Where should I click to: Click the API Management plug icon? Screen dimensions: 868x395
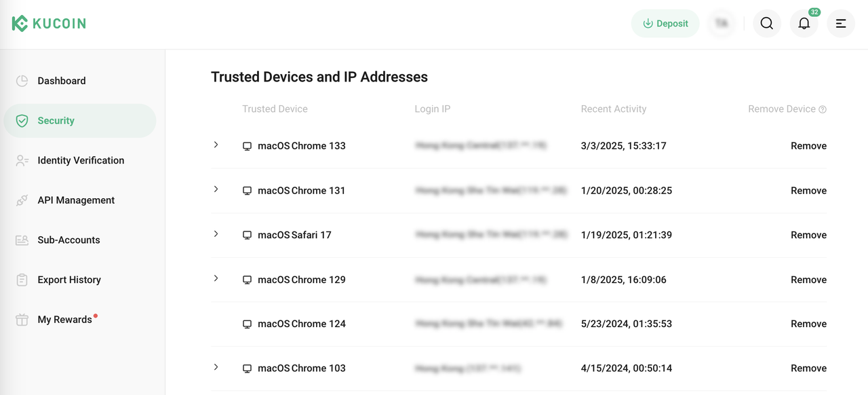22,200
